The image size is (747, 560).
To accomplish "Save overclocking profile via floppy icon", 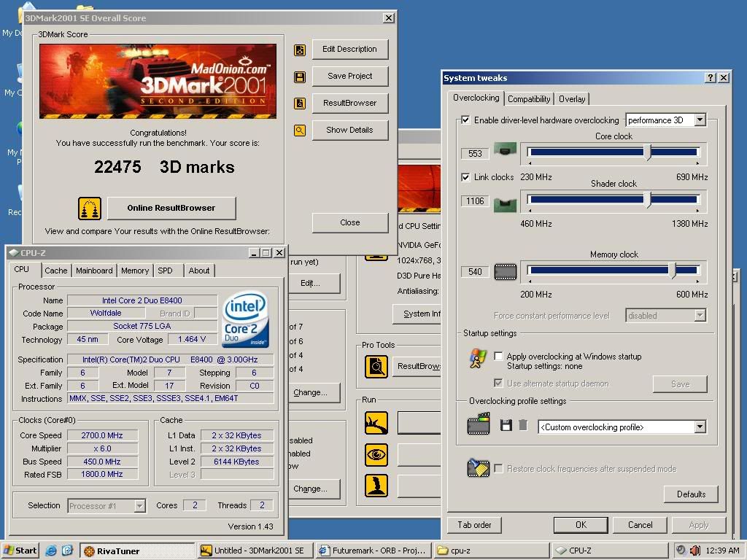I will point(506,425).
